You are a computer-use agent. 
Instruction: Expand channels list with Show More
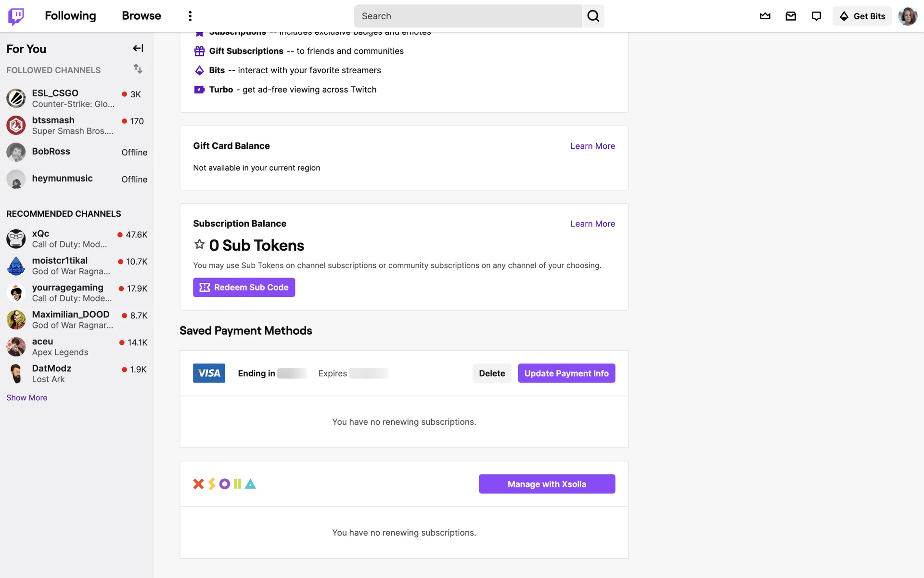click(x=27, y=397)
